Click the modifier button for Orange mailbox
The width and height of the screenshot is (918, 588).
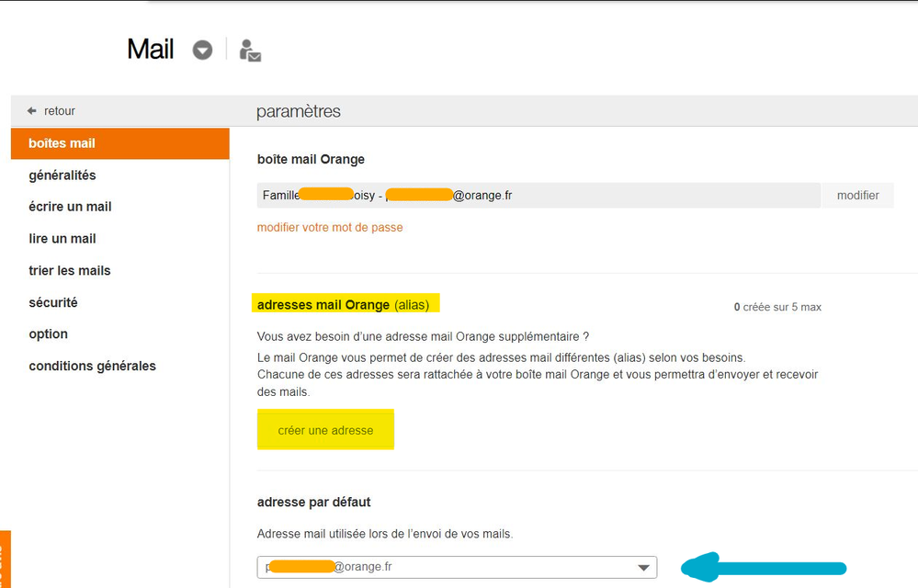click(x=857, y=196)
